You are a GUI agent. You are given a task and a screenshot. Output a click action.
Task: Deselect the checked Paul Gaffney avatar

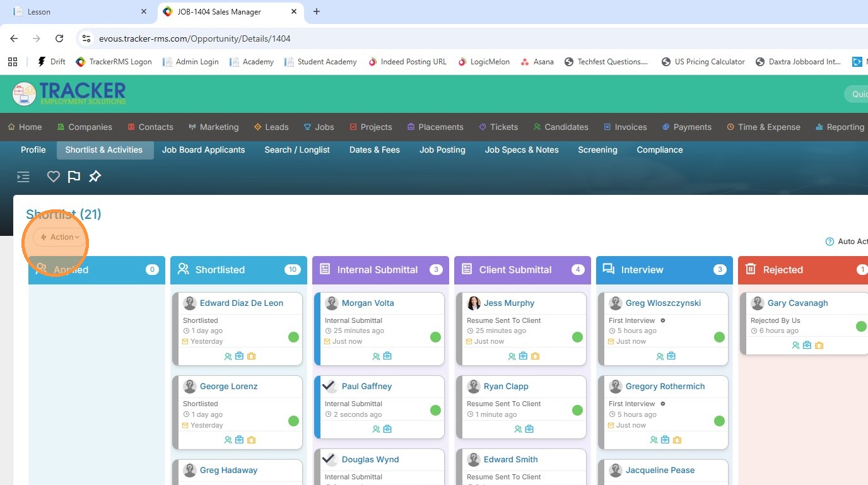click(x=329, y=386)
